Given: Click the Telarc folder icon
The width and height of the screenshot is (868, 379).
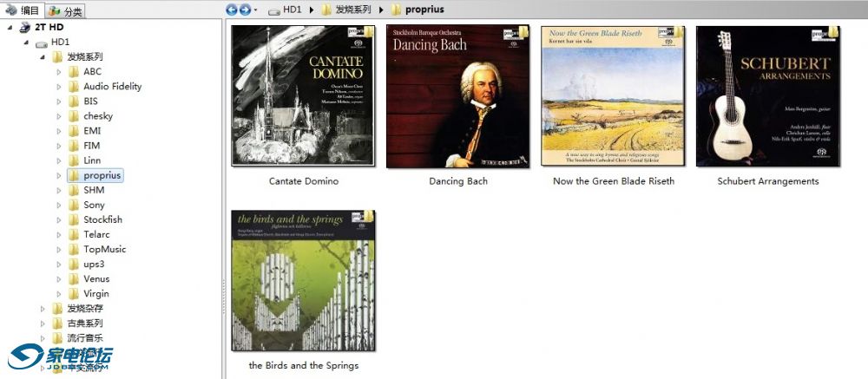Looking at the screenshot, I should pyautogui.click(x=74, y=234).
